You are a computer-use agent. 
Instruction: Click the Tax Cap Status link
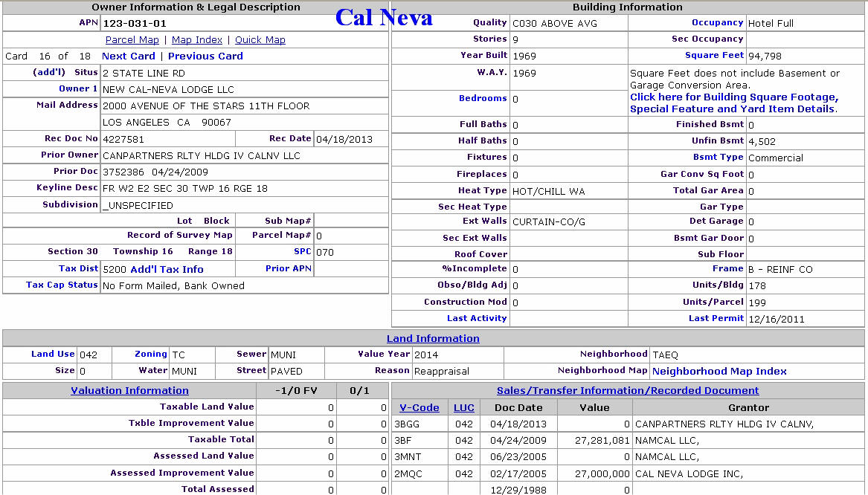coord(62,285)
